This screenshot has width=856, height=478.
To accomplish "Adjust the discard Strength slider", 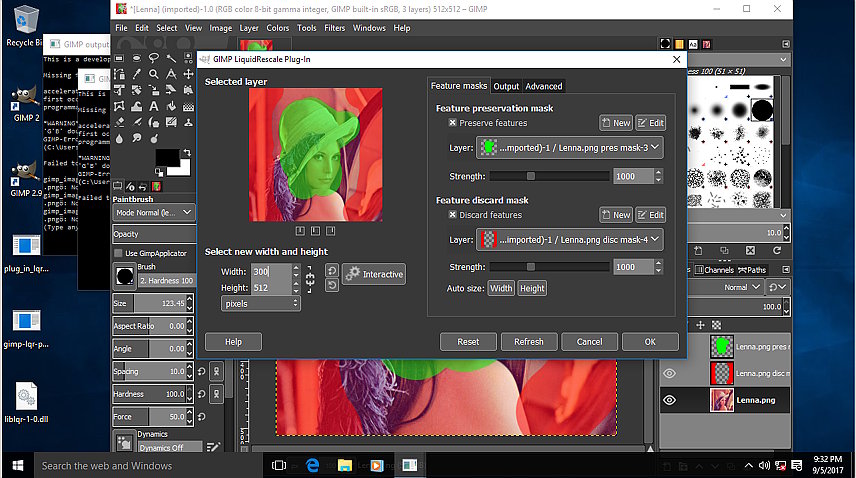I will pyautogui.click(x=549, y=267).
